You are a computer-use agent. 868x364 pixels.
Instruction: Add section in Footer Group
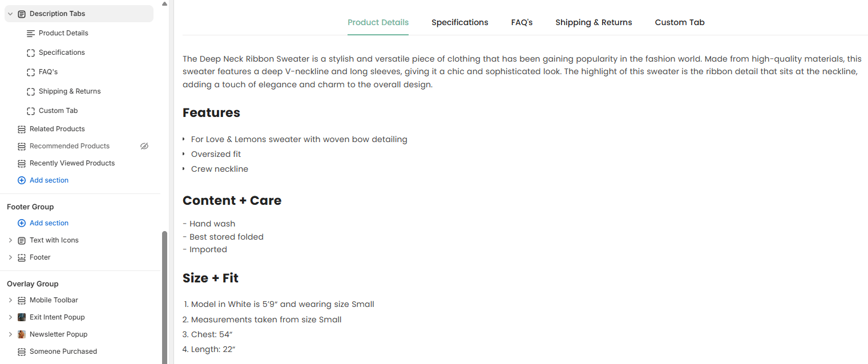click(x=43, y=223)
